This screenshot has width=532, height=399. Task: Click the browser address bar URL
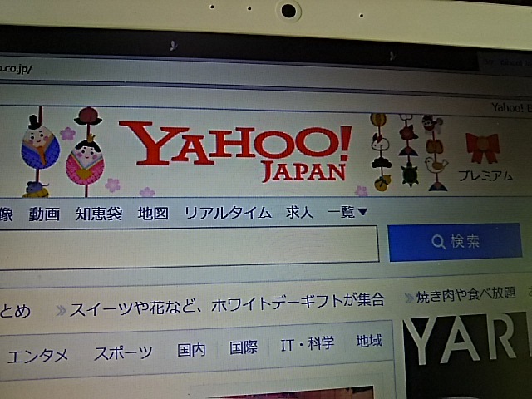point(16,69)
